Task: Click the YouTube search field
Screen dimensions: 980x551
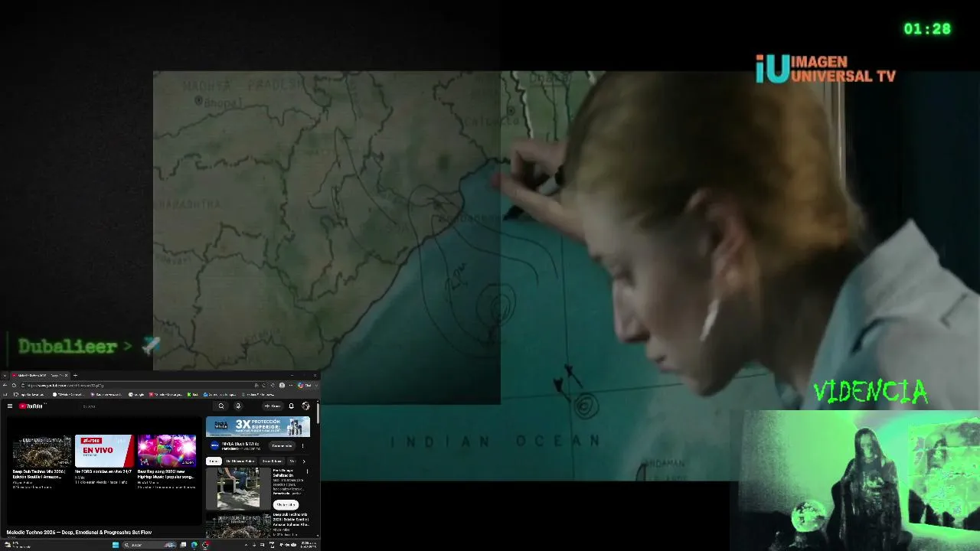Action: tap(145, 406)
